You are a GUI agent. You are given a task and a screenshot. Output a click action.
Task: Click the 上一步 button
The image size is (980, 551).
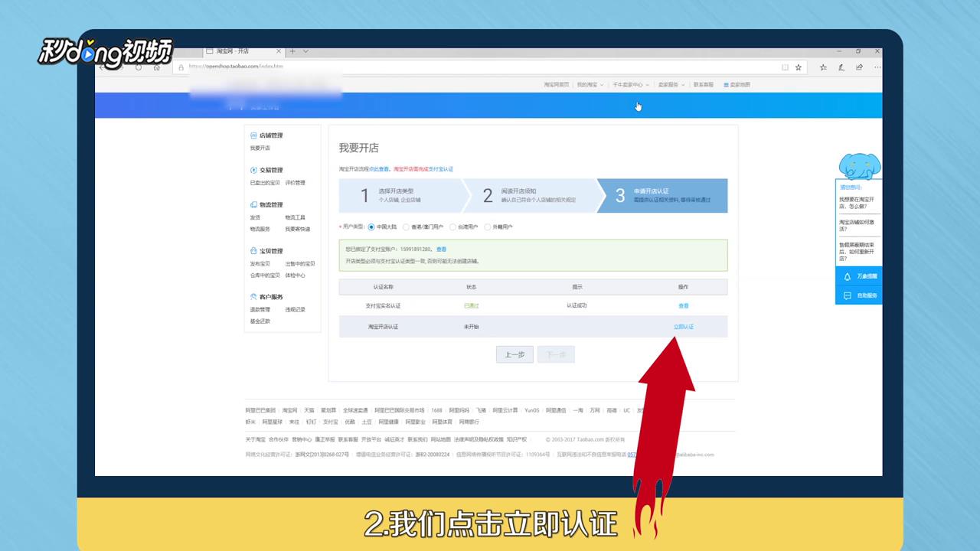coord(514,354)
